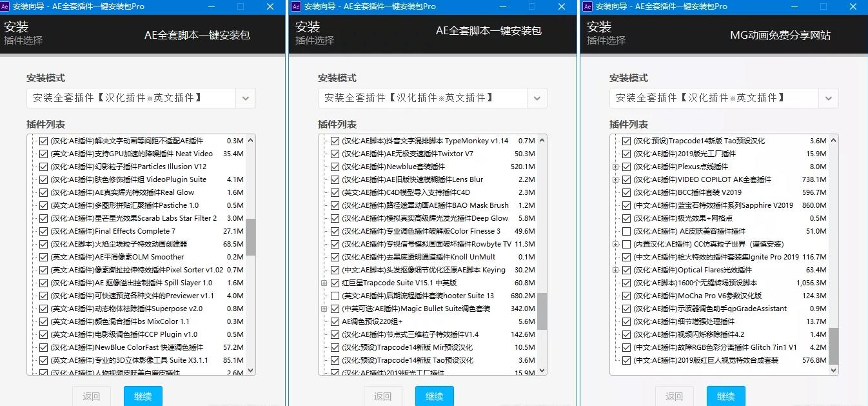Select the OLM Smoother row label
868x406 pixels.
pyautogui.click(x=117, y=257)
